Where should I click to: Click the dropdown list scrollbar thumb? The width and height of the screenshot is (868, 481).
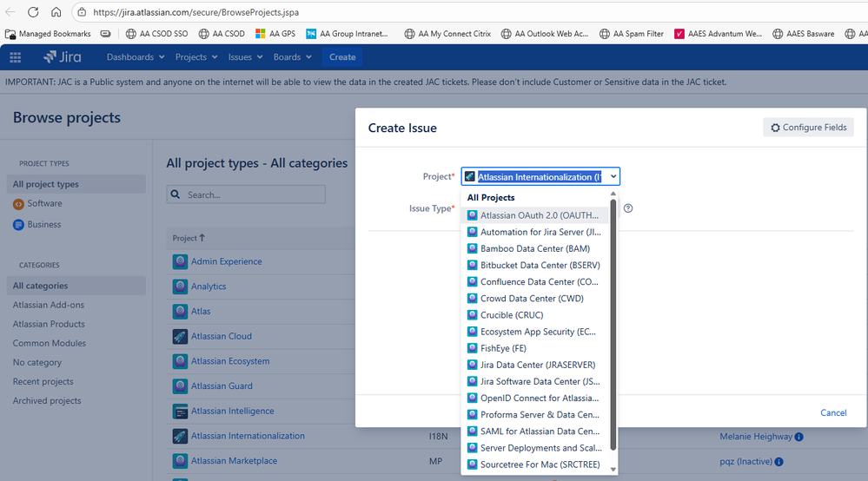pyautogui.click(x=613, y=325)
